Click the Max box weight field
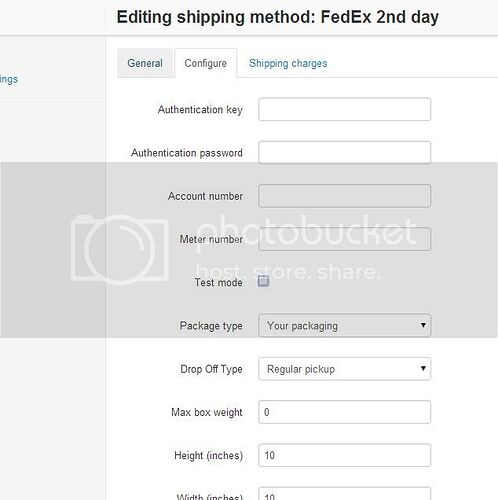Viewport: 498px width, 500px height. pyautogui.click(x=344, y=412)
